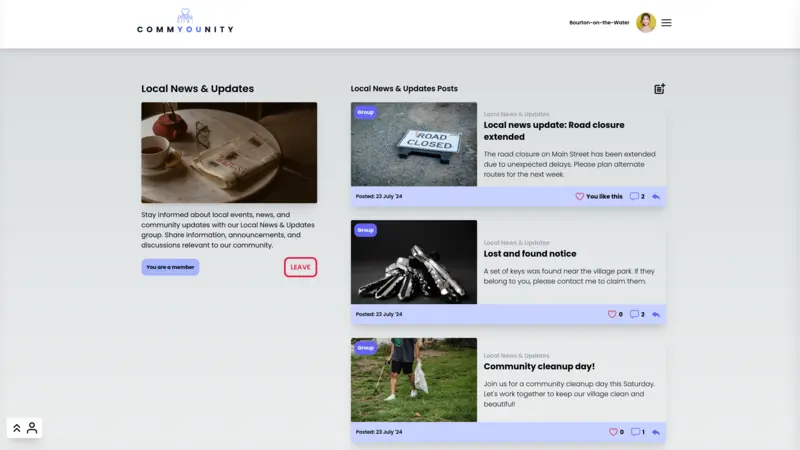
Task: Open the hamburger menu in header
Action: (666, 22)
